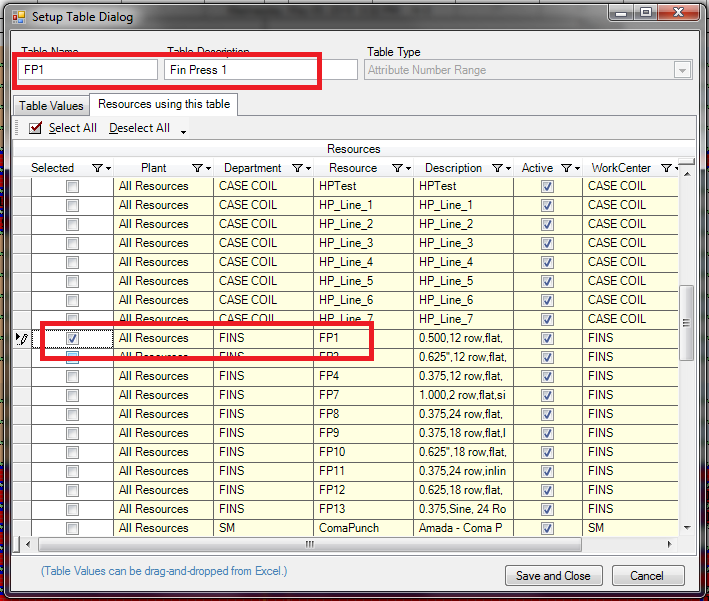The height and width of the screenshot is (601, 709).
Task: Click Deselect All in the toolbar
Action: click(x=139, y=128)
